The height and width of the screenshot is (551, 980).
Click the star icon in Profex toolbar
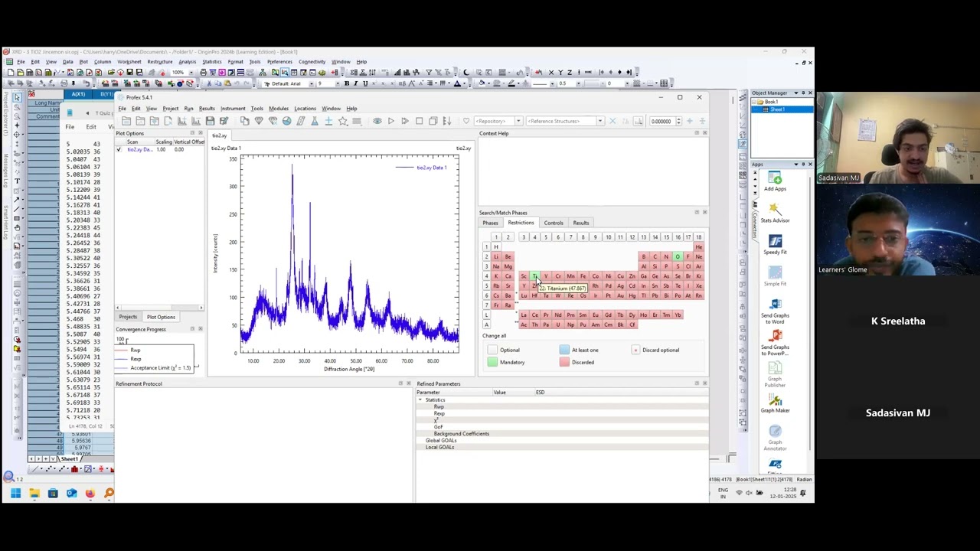coord(342,121)
